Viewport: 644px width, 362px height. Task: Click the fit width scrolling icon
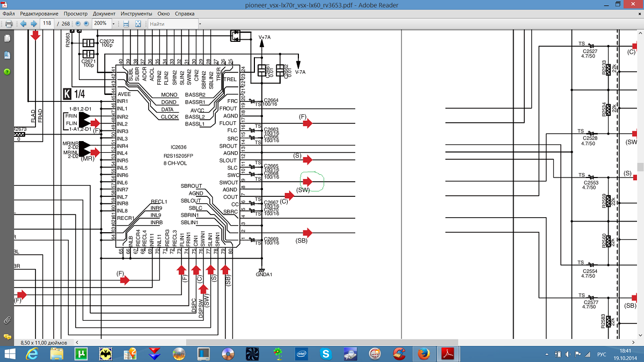[x=126, y=24]
